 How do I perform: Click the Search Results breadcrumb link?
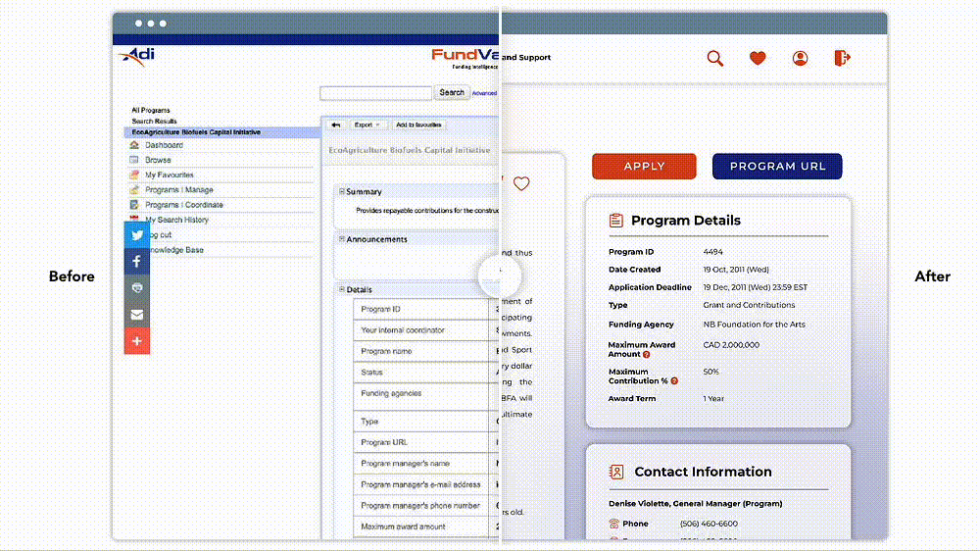pyautogui.click(x=155, y=122)
